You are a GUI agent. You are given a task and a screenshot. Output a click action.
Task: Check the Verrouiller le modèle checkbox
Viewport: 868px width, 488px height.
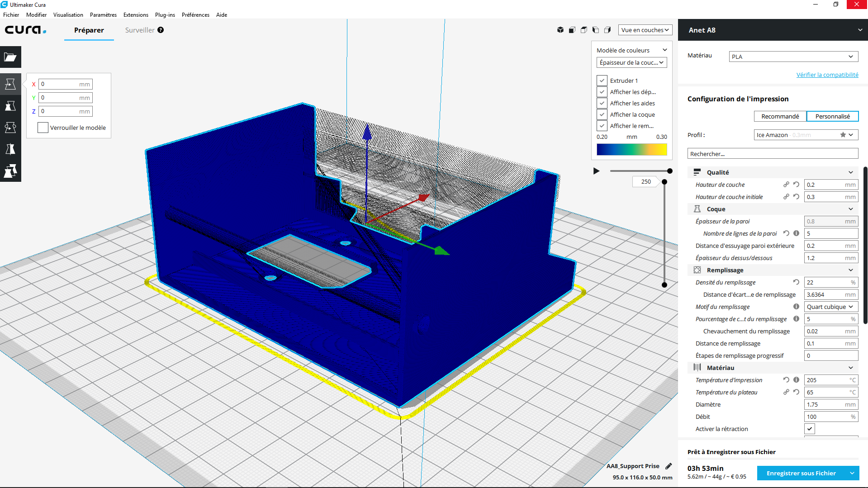click(43, 128)
